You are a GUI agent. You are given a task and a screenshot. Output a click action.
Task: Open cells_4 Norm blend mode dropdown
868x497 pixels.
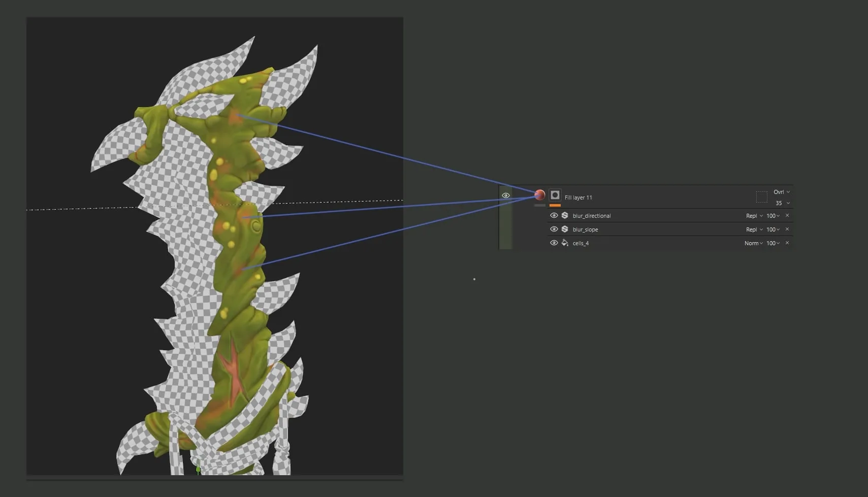(x=754, y=243)
